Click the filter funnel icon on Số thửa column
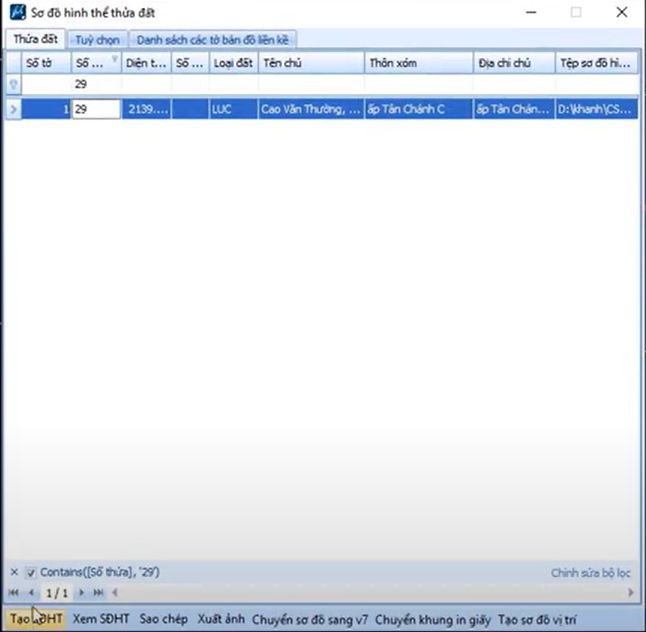The image size is (646, 632). (x=114, y=60)
